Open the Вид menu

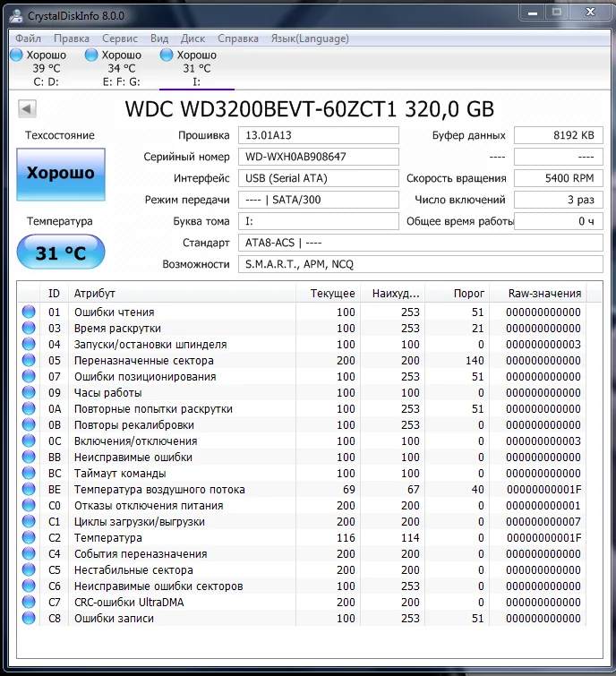(159, 39)
